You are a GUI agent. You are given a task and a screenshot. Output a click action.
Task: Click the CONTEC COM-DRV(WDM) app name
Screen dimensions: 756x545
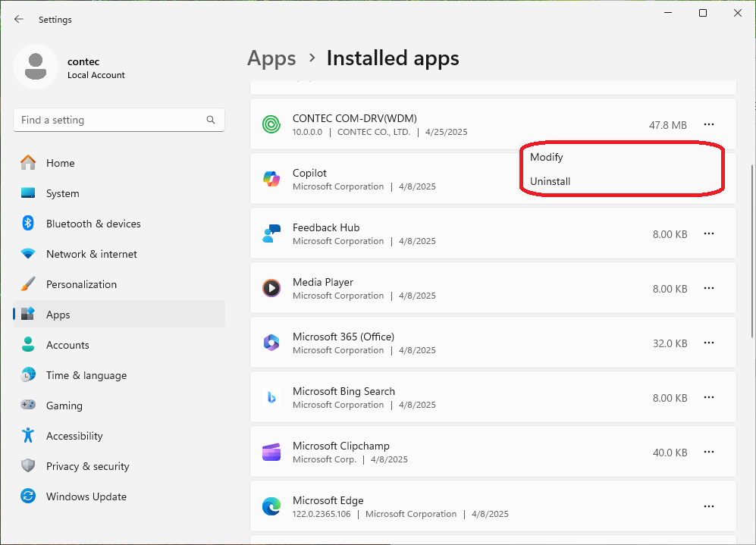(355, 118)
